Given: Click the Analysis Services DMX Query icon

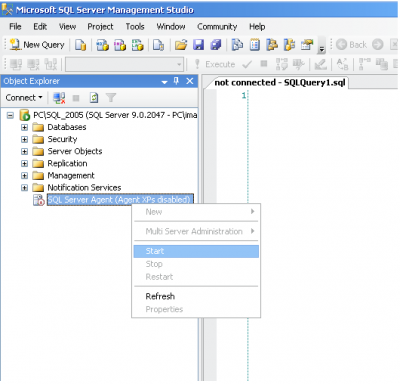Looking at the screenshot, I should point(120,45).
